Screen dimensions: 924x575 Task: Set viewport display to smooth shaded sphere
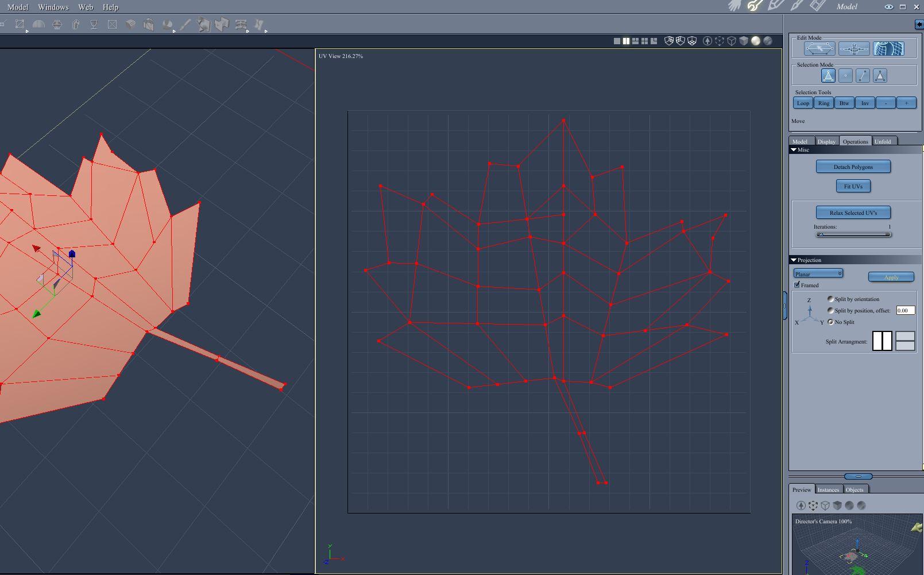coord(756,41)
